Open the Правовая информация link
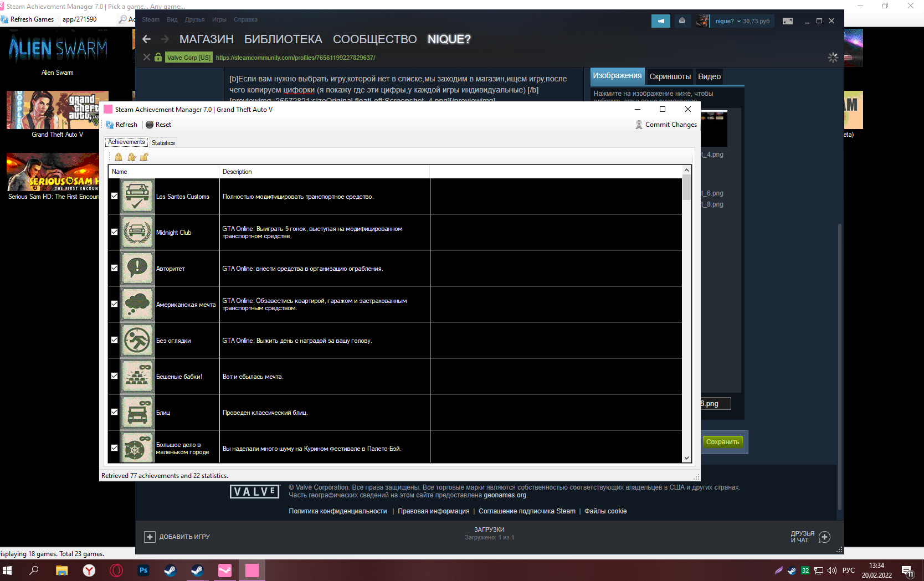The height and width of the screenshot is (581, 924). point(434,511)
